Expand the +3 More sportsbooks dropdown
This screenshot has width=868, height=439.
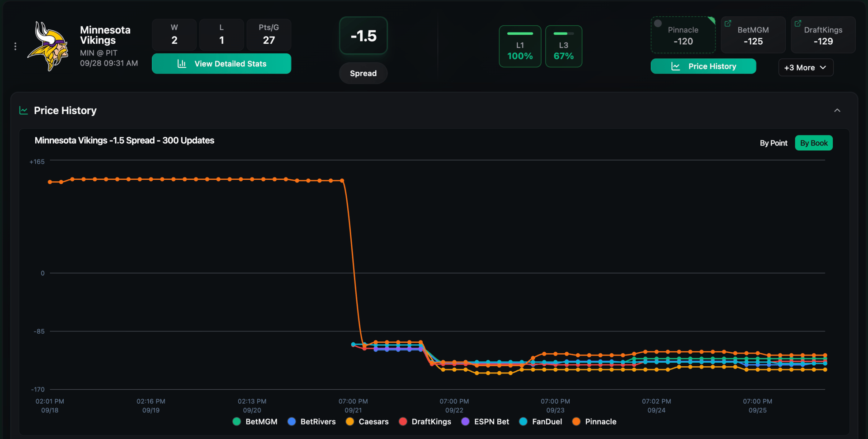(806, 67)
